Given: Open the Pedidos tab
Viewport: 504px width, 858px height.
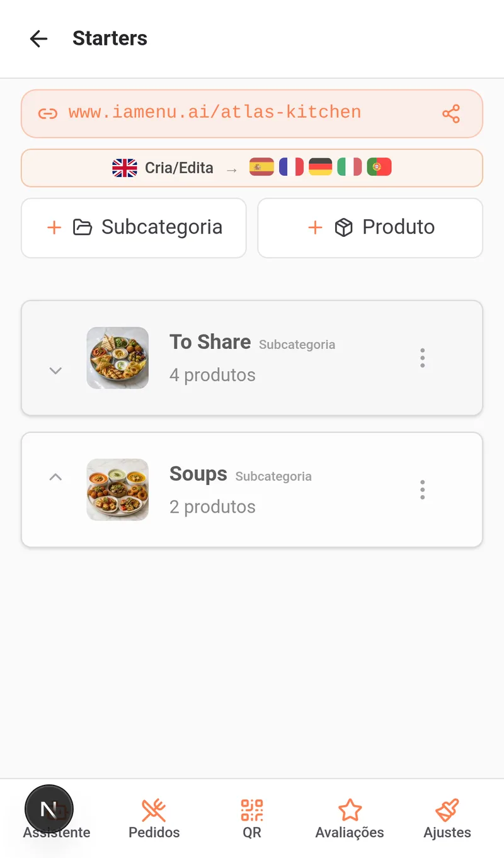Looking at the screenshot, I should [154, 819].
